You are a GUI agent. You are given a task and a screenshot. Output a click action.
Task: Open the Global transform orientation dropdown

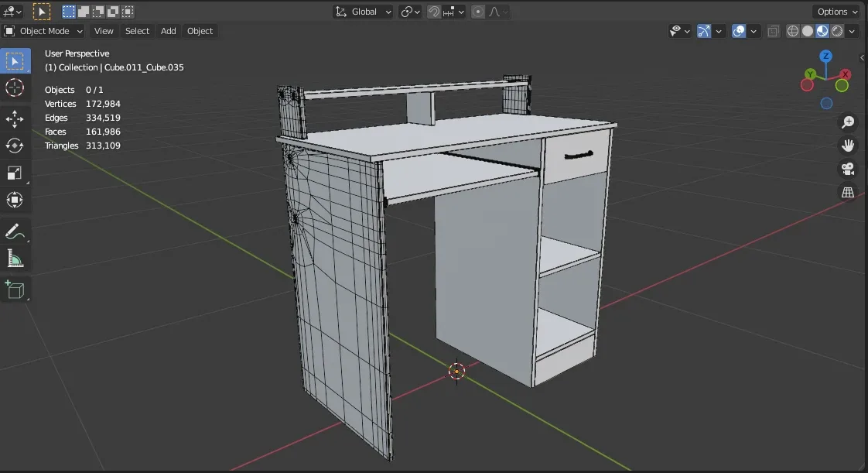pyautogui.click(x=364, y=12)
